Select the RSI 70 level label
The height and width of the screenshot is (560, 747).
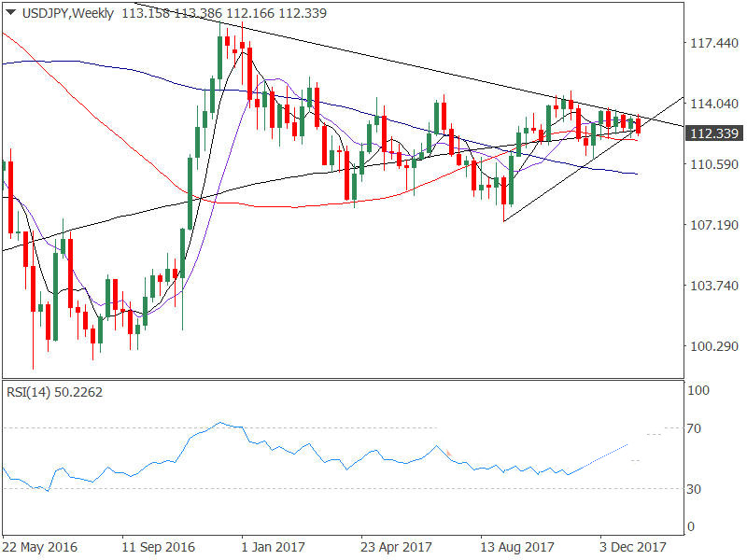tap(694, 428)
